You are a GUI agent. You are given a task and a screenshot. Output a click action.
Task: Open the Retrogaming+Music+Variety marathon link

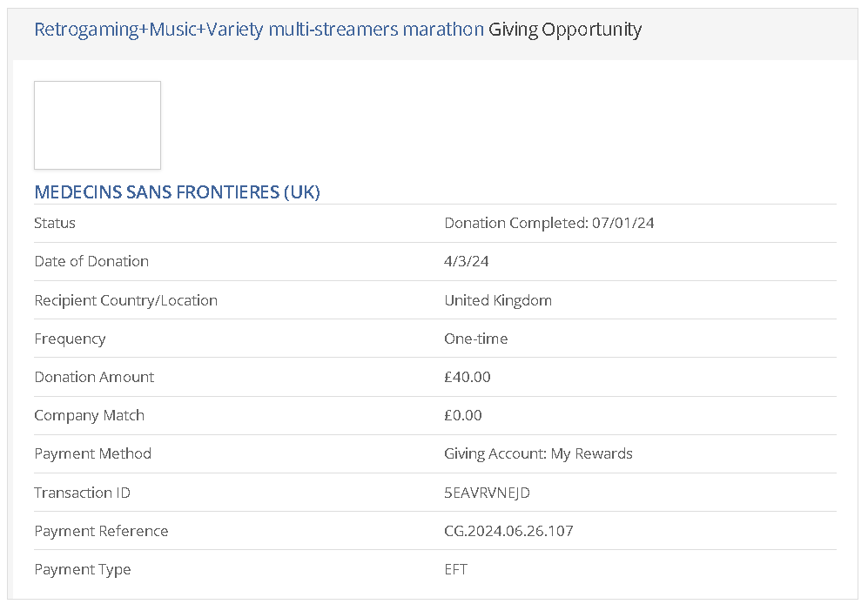click(x=259, y=30)
